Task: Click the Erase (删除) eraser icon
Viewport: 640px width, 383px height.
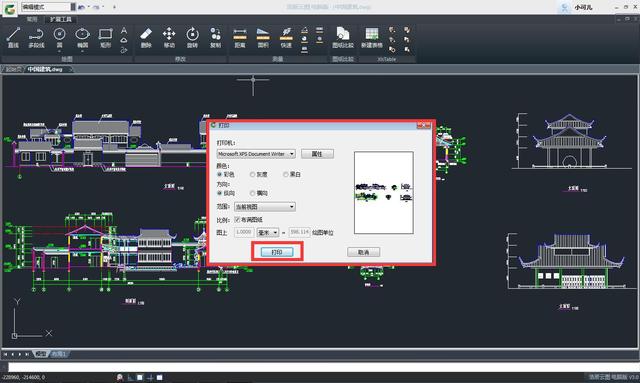Action: point(146,37)
